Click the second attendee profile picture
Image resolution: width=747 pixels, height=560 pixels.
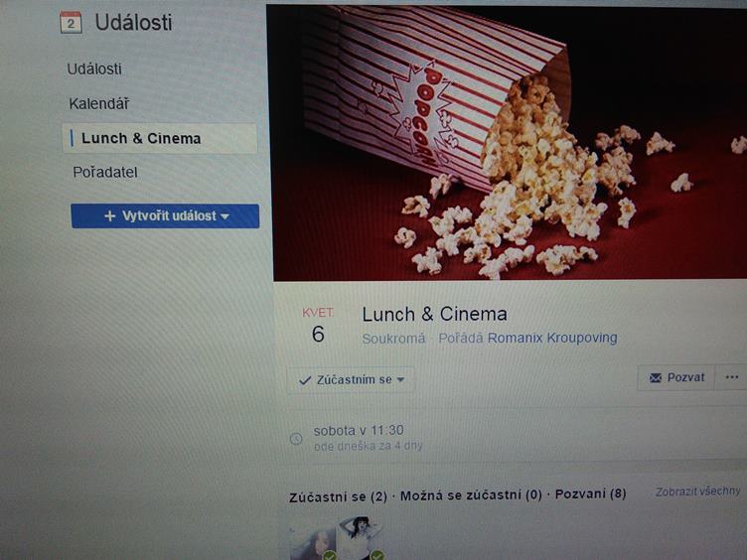click(360, 537)
